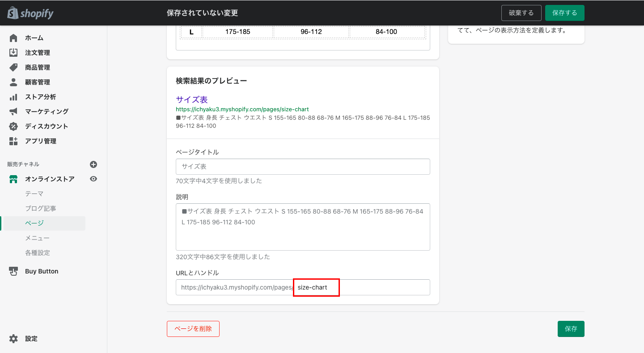
Task: Click ページを削除 delete button
Action: click(x=193, y=329)
